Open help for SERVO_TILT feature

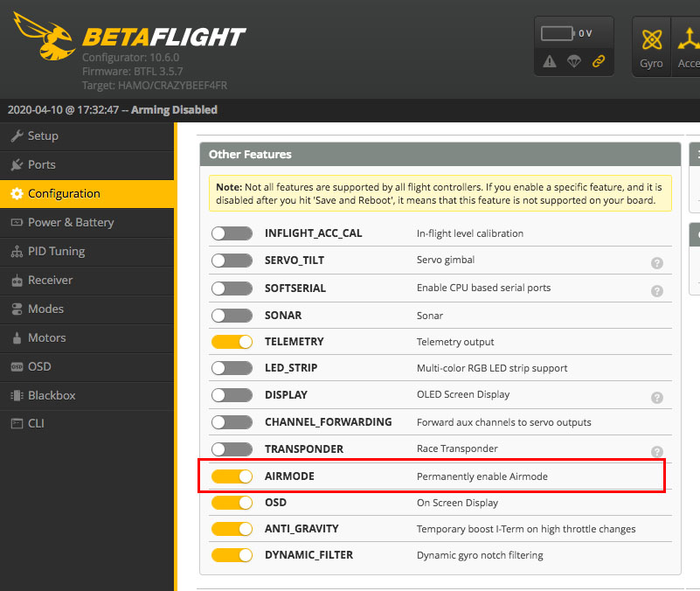pyautogui.click(x=657, y=262)
